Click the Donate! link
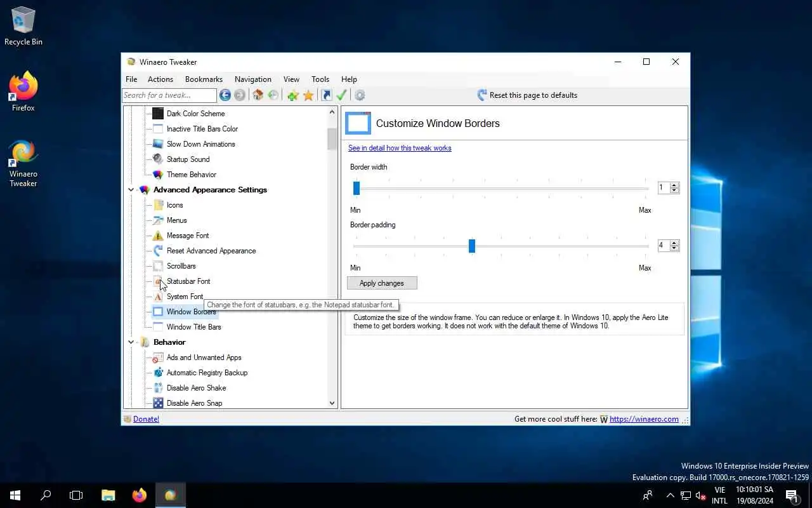The width and height of the screenshot is (812, 508). (x=146, y=419)
